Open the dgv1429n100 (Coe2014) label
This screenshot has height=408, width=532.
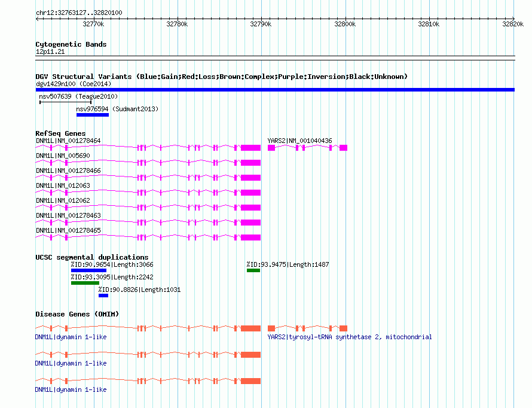click(x=74, y=84)
